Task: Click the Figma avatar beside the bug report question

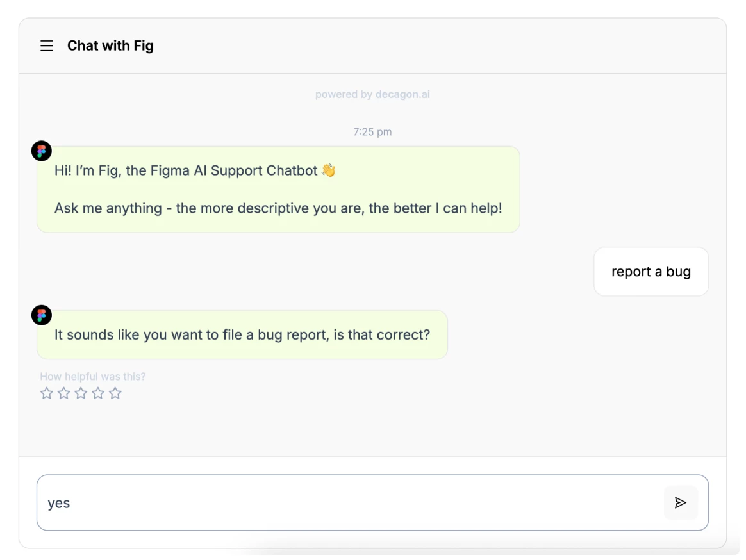Action: pos(42,315)
